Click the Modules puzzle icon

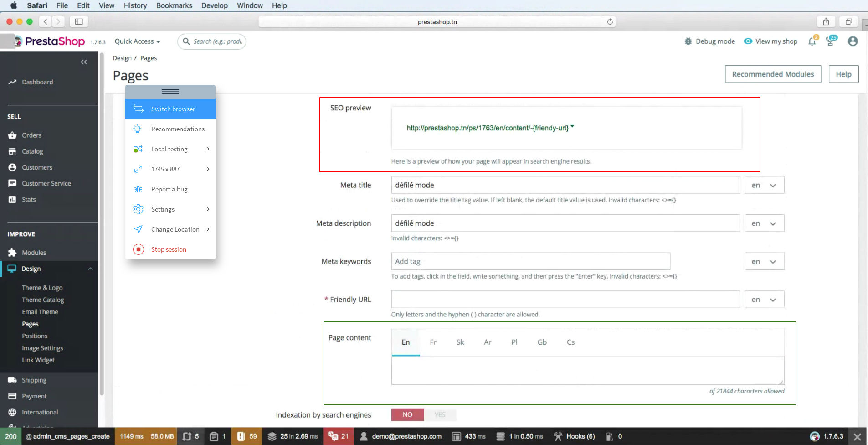click(x=12, y=253)
